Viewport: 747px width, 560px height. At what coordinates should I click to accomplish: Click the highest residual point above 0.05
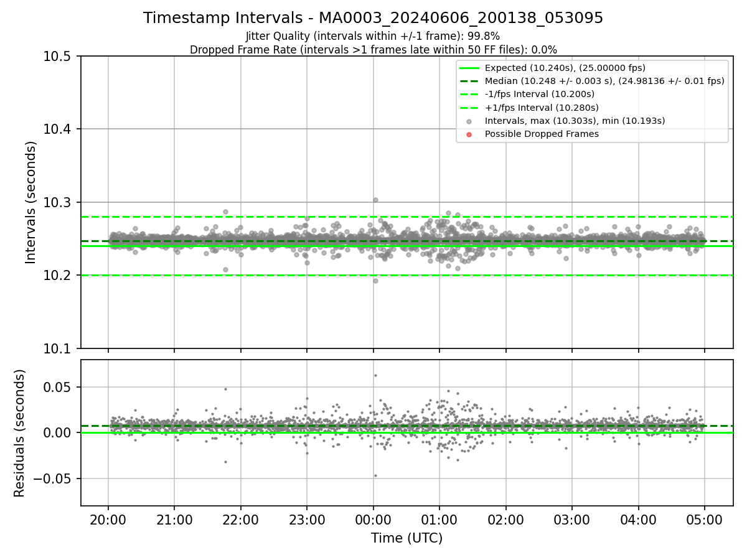[375, 375]
